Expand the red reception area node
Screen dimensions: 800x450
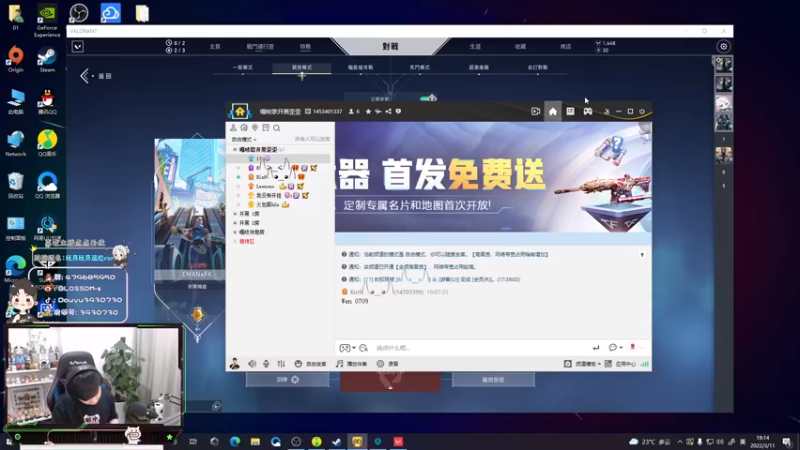pyautogui.click(x=235, y=241)
